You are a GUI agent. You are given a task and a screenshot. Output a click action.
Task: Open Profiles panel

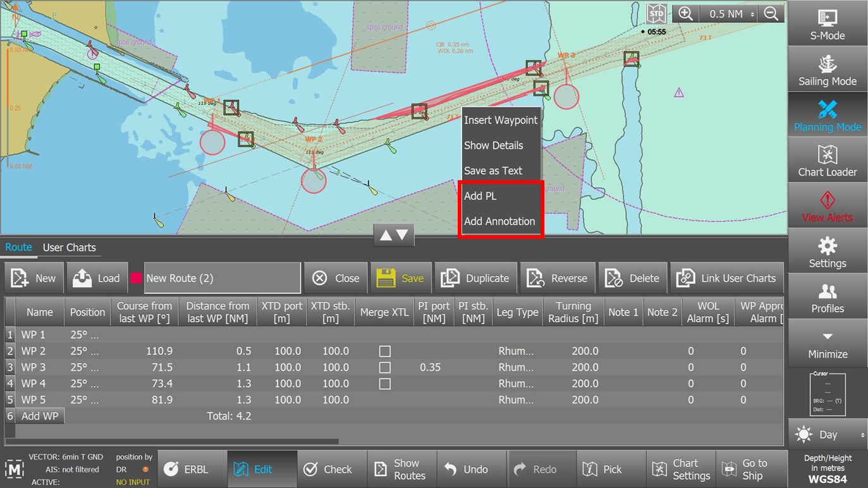click(x=828, y=296)
